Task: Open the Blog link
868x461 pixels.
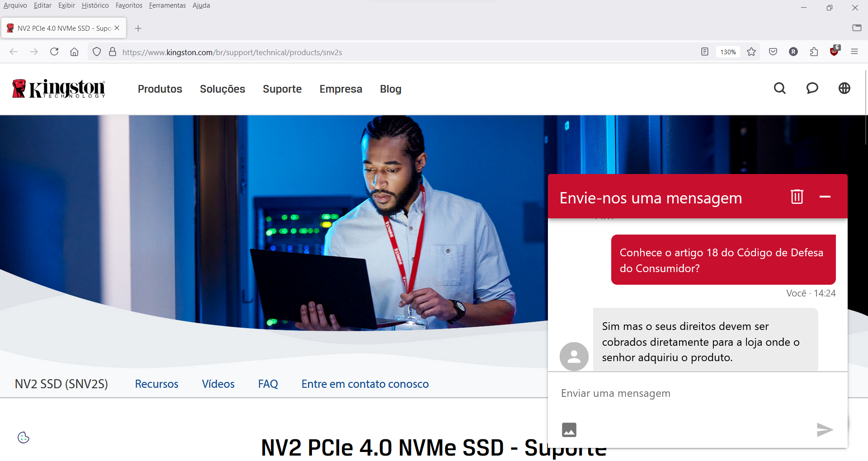Action: click(391, 89)
